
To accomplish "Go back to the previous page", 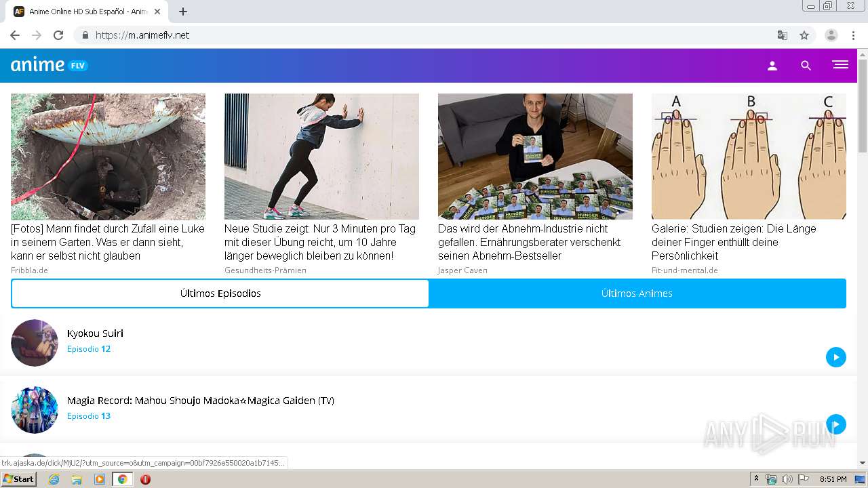I will point(15,35).
